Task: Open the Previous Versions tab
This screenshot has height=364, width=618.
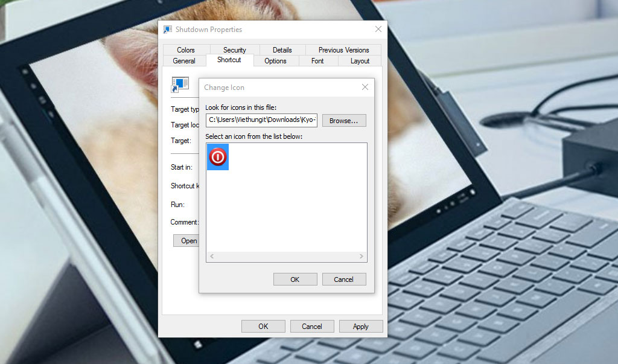Action: (x=343, y=50)
